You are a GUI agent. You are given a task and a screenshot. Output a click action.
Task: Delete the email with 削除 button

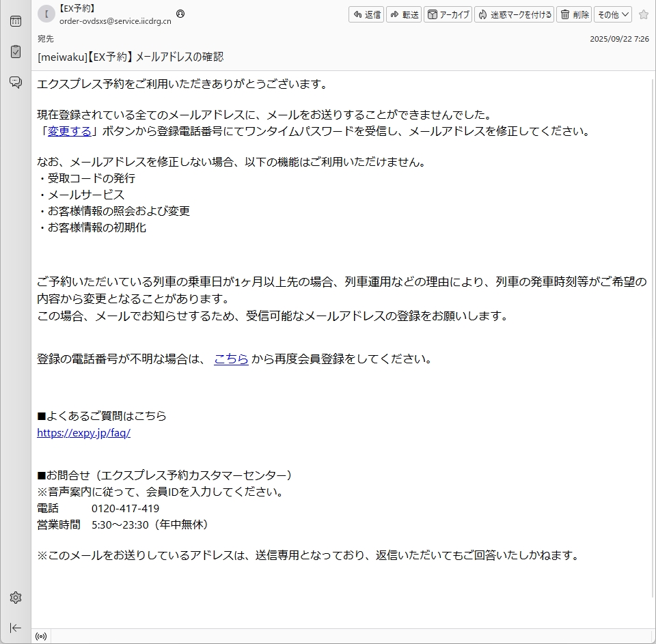[574, 14]
